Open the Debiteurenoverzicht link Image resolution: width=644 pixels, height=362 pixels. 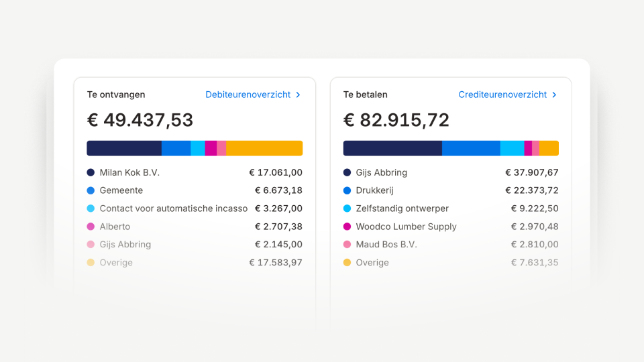point(248,95)
